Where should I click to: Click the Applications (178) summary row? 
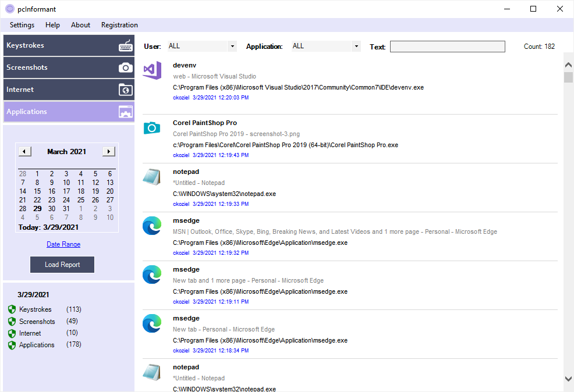point(45,345)
